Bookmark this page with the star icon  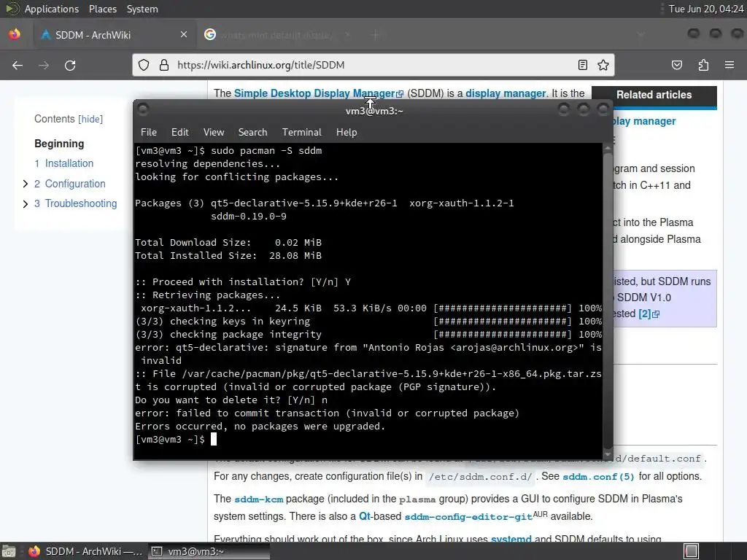603,65
